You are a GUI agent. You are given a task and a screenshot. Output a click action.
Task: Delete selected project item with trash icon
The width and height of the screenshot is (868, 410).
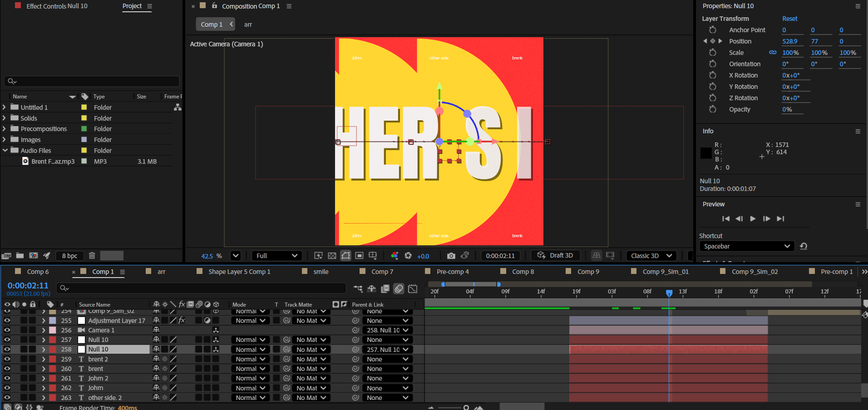pyautogui.click(x=92, y=256)
